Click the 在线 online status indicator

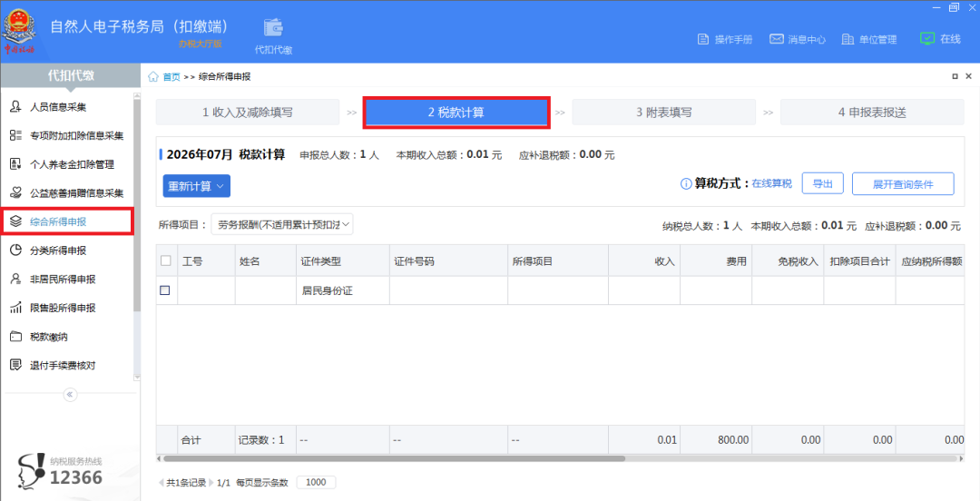pos(940,39)
